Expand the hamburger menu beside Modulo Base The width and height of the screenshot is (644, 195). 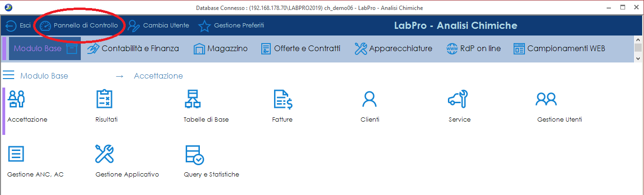point(9,76)
